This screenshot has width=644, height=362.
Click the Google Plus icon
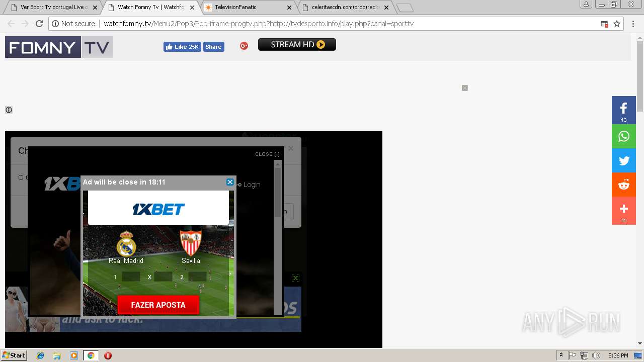[244, 46]
